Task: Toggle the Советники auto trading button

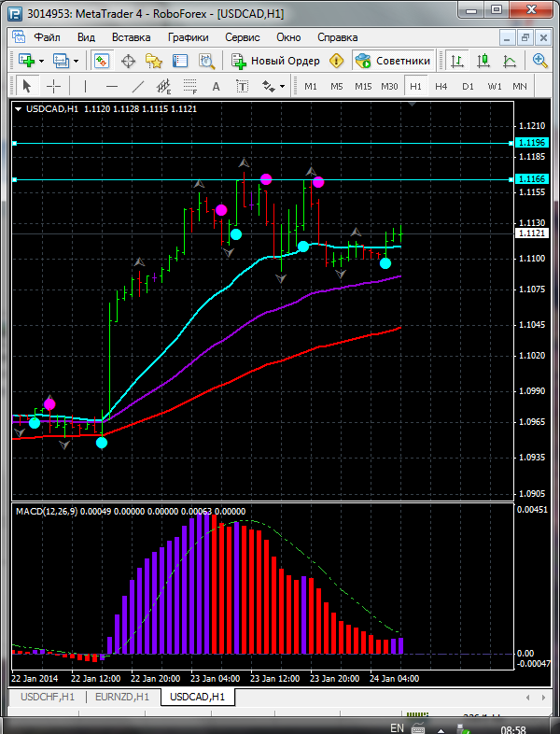Action: 393,61
